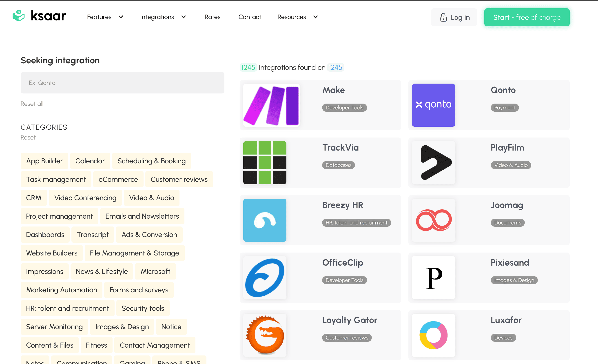The width and height of the screenshot is (598, 364).
Task: Click the Qonto integration logo
Action: click(x=434, y=105)
